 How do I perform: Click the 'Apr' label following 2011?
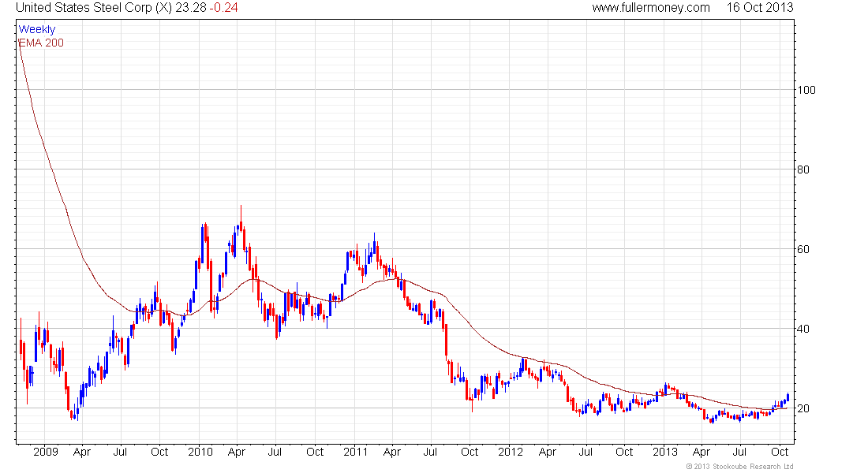392,453
